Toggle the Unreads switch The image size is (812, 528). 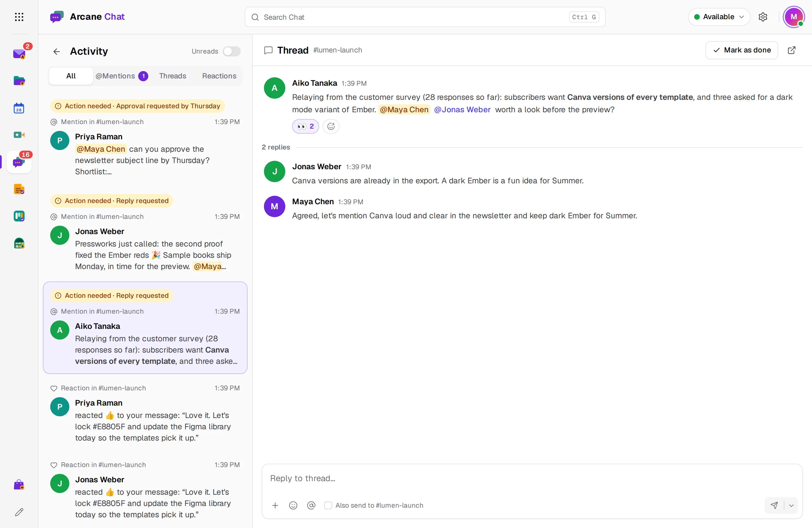(232, 51)
